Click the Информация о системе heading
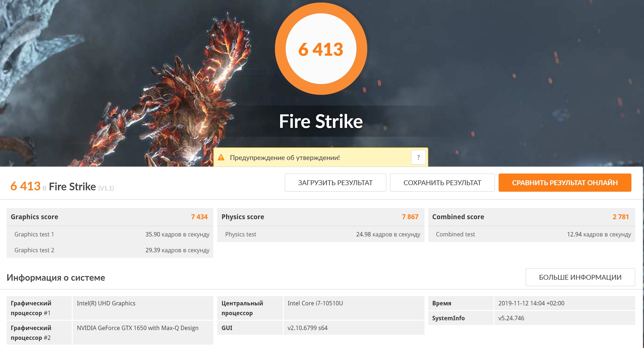 (x=56, y=277)
